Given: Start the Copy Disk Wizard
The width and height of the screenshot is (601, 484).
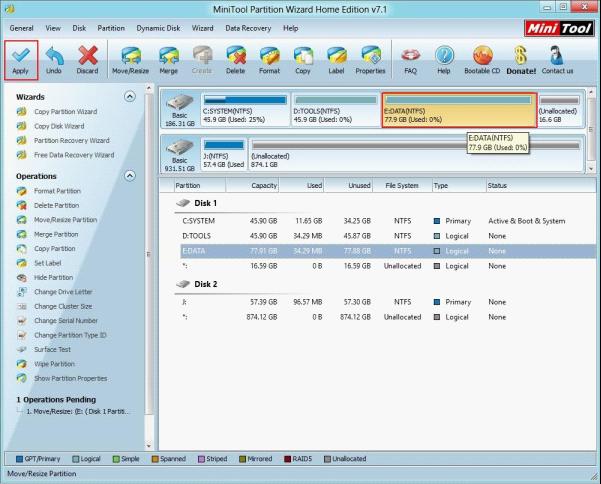Looking at the screenshot, I should pos(59,126).
